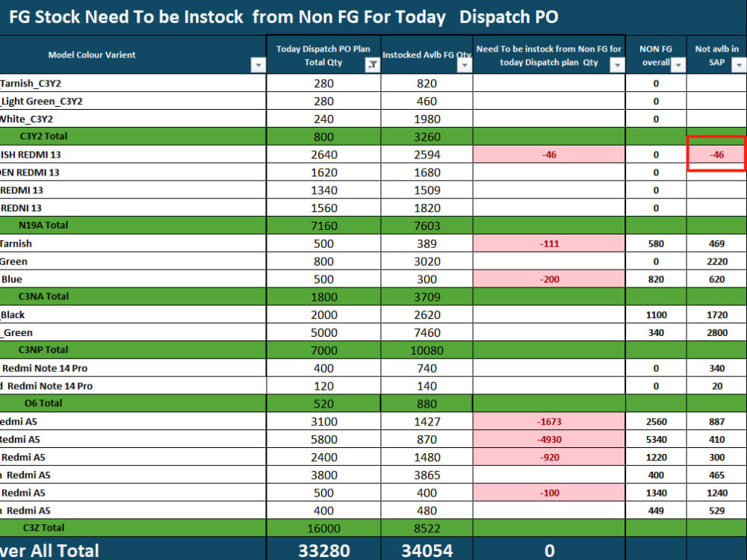This screenshot has height=560, width=747.
Task: Select the 'C3Y2 Total' cell
Action: (132, 137)
